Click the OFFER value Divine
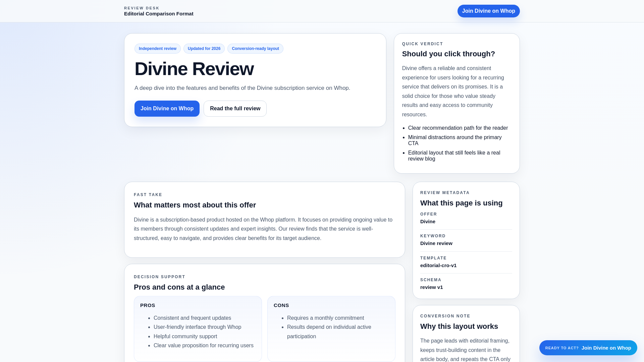The image size is (644, 362). pos(428,222)
